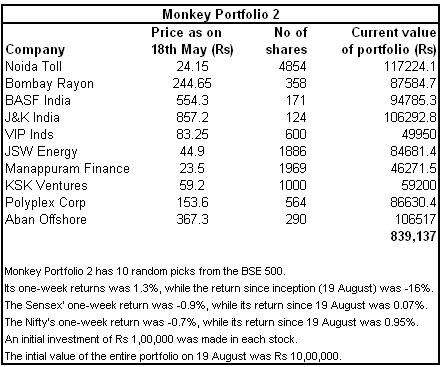Viewport: 445px width, 367px height.
Task: Click the Monkey Portfolio 2 title cell
Action: click(221, 14)
